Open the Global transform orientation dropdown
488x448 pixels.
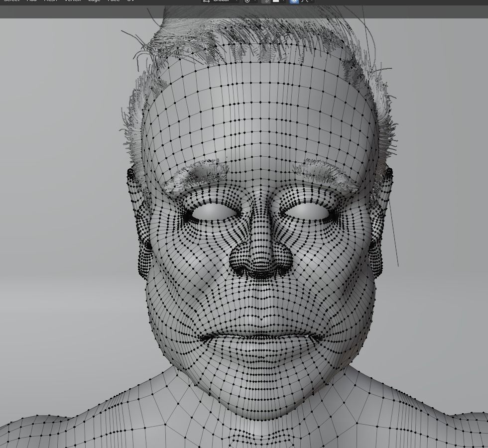pos(220,1)
